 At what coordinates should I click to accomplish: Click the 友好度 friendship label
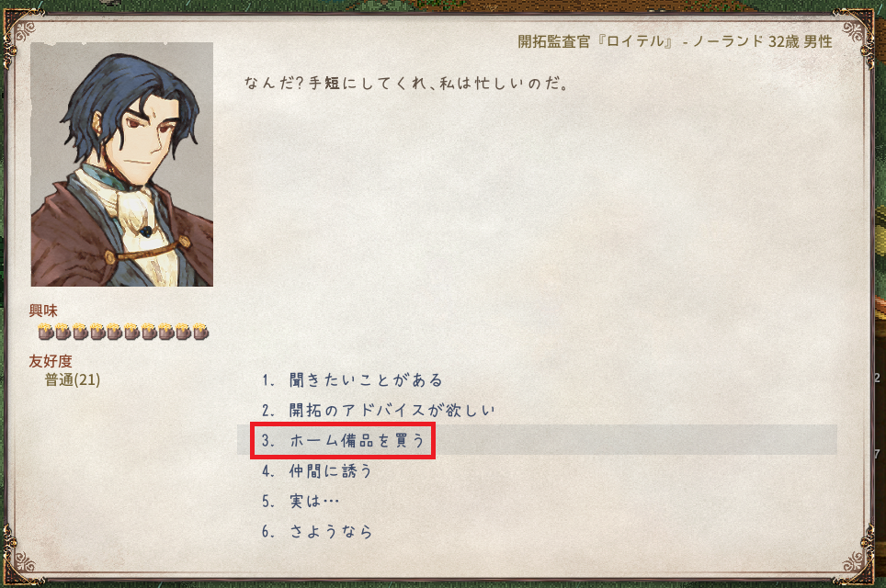pos(51,361)
